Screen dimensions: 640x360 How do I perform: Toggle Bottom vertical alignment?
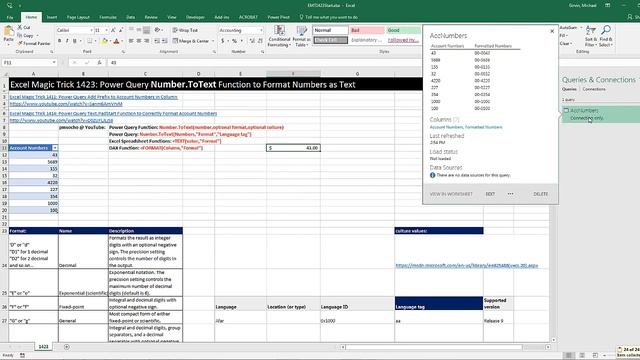click(147, 30)
